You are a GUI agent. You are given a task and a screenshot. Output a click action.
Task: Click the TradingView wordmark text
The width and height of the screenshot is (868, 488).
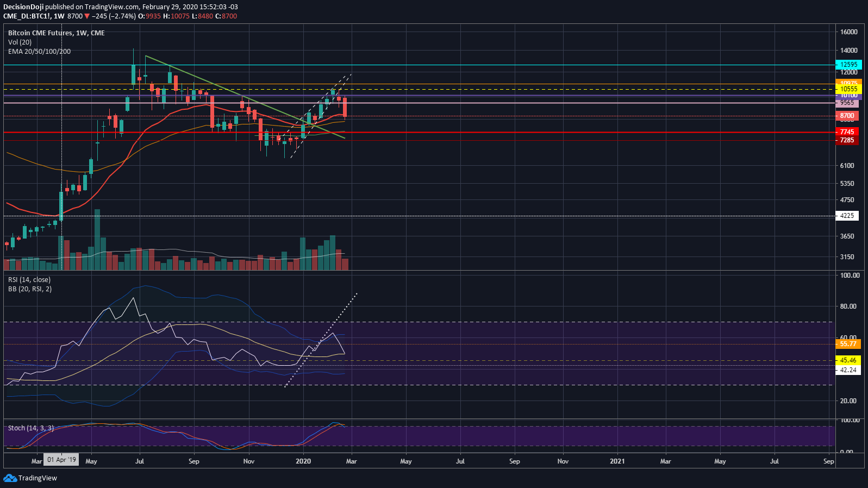pyautogui.click(x=38, y=478)
